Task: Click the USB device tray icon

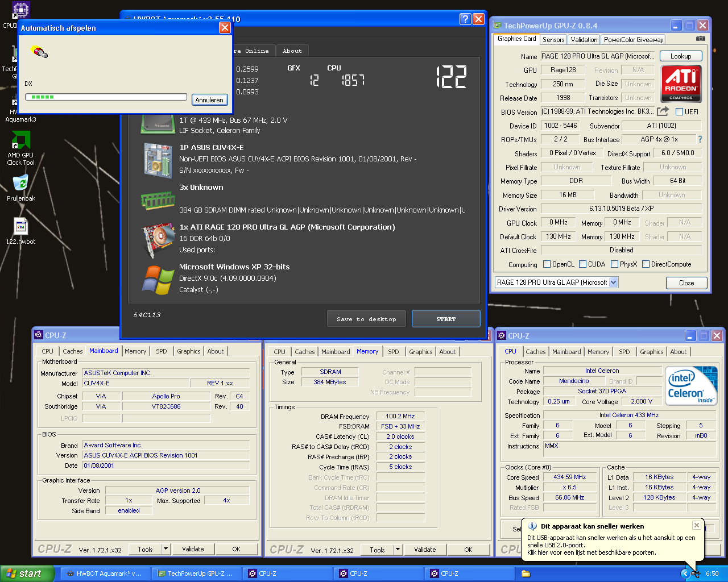Action: click(696, 573)
